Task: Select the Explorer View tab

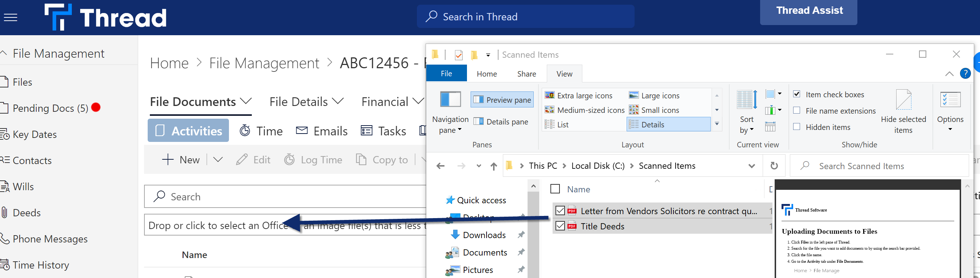Action: coord(564,74)
